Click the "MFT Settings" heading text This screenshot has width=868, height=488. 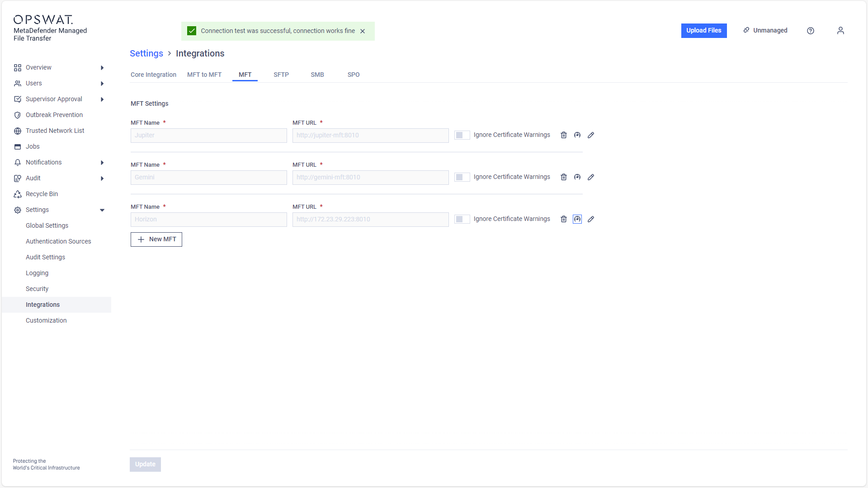click(x=150, y=104)
